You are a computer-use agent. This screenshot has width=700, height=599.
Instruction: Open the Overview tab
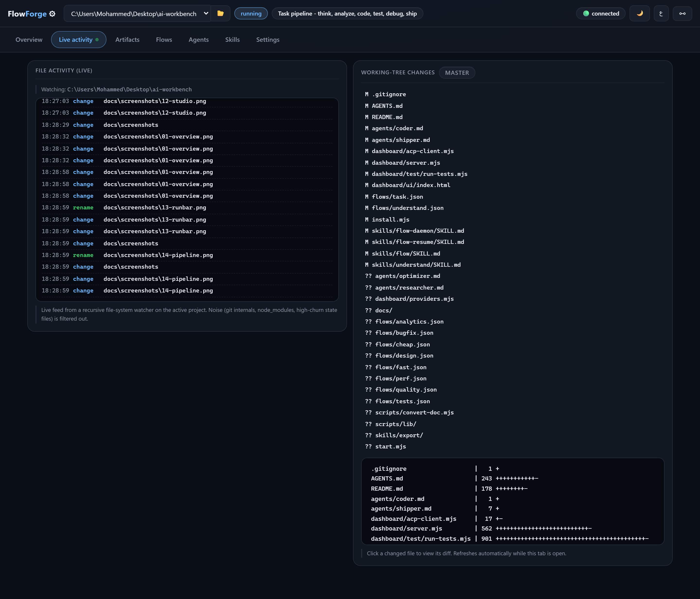point(29,40)
